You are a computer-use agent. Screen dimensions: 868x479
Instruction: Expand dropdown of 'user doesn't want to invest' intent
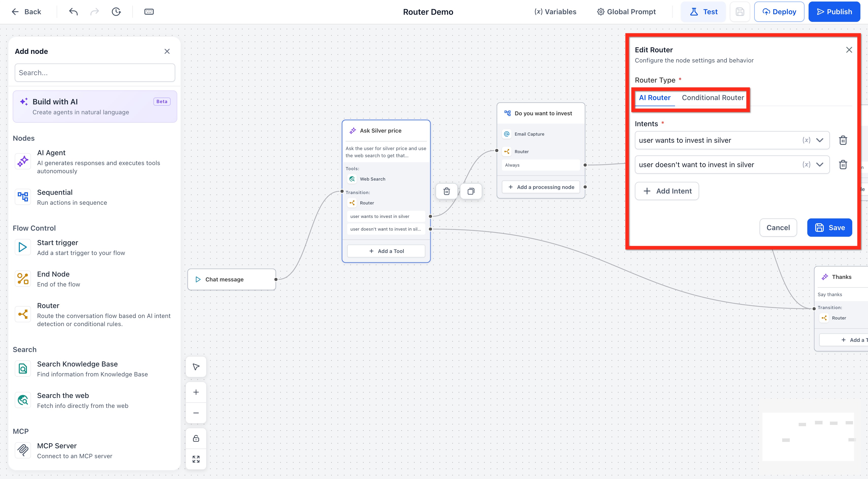[819, 165]
